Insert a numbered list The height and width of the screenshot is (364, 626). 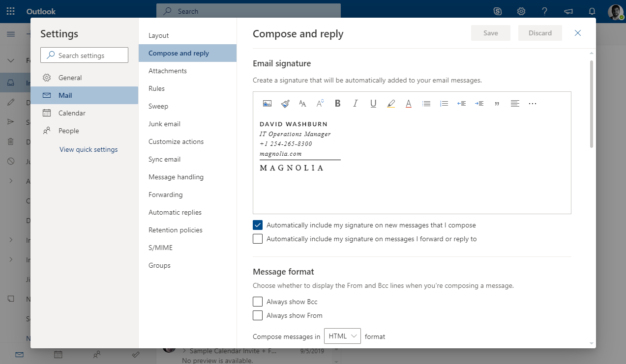[444, 104]
